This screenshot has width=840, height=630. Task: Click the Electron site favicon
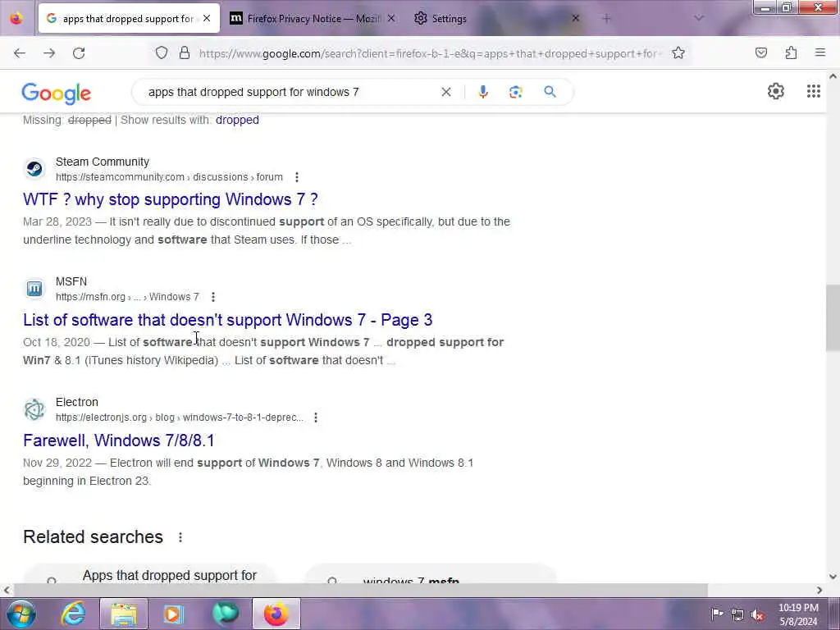(34, 410)
